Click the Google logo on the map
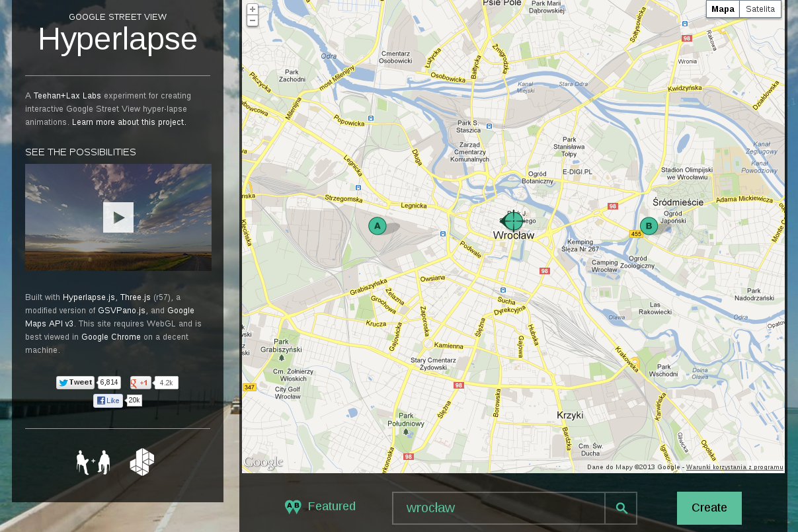Screen dimensions: 798x532 coord(264,463)
